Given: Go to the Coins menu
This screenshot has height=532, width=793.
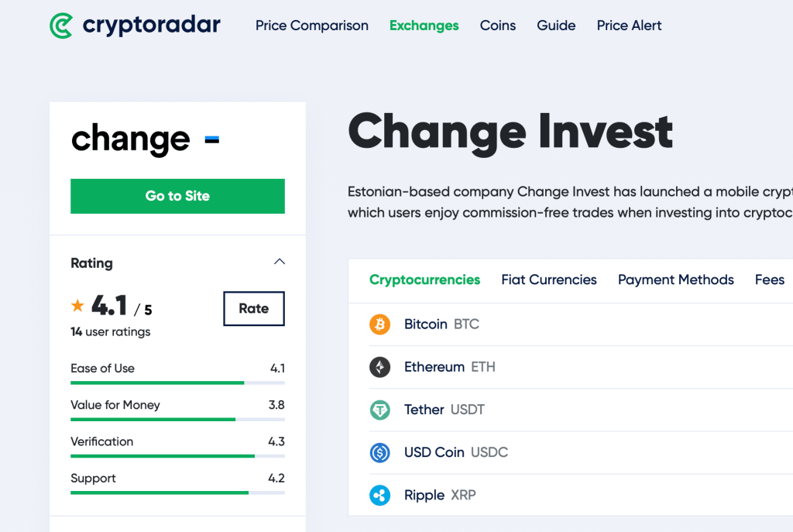Looking at the screenshot, I should 498,26.
